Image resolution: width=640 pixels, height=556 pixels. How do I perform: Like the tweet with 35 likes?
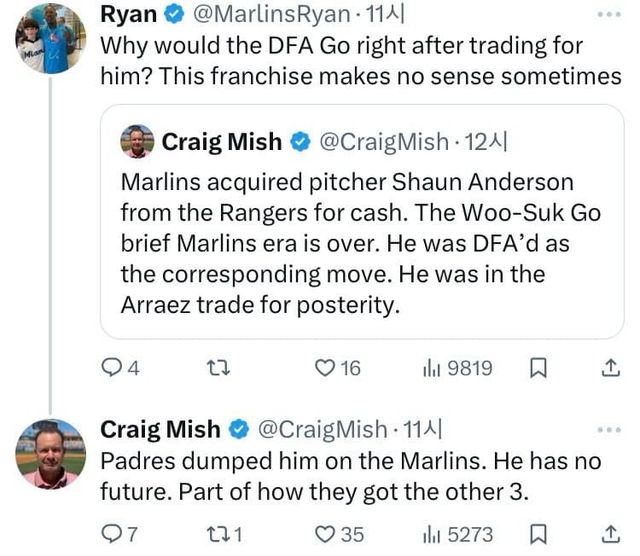pos(327,535)
